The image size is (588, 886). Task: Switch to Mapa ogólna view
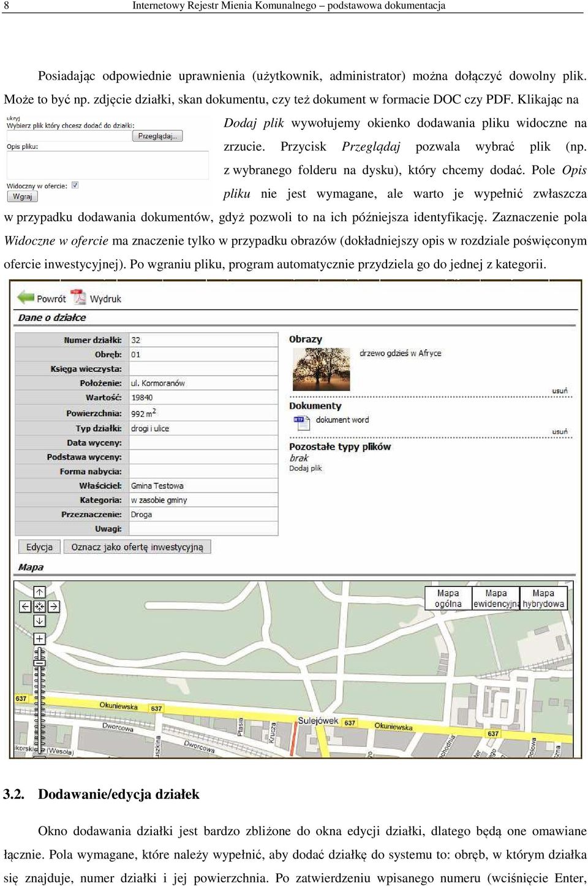click(x=448, y=598)
